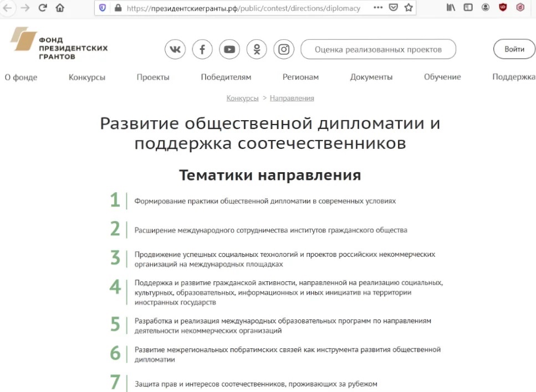This screenshot has height=392, width=536.
Task: Open the Firefox account icon
Action: click(x=486, y=8)
